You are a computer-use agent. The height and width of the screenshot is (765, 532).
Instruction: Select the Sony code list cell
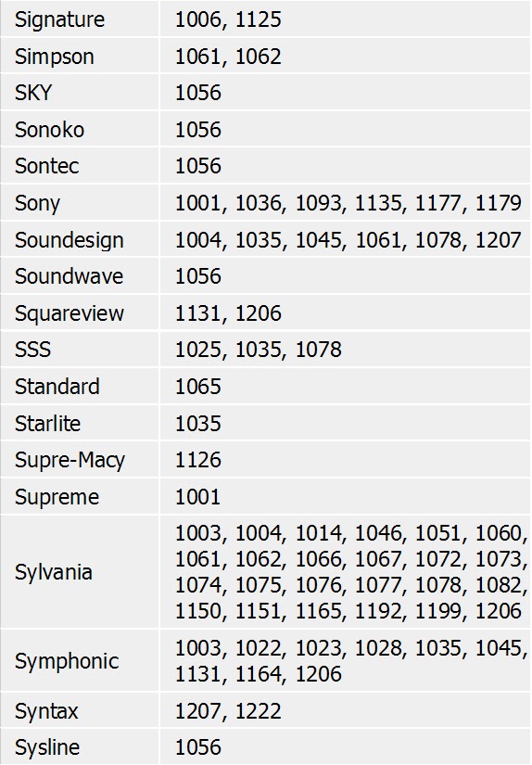click(345, 202)
